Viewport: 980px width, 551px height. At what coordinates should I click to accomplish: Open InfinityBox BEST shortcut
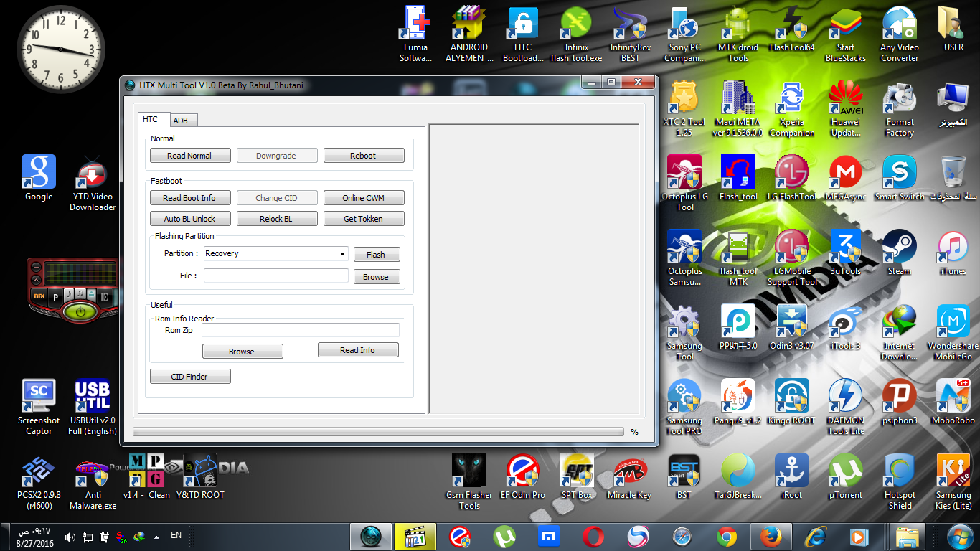[x=631, y=34]
